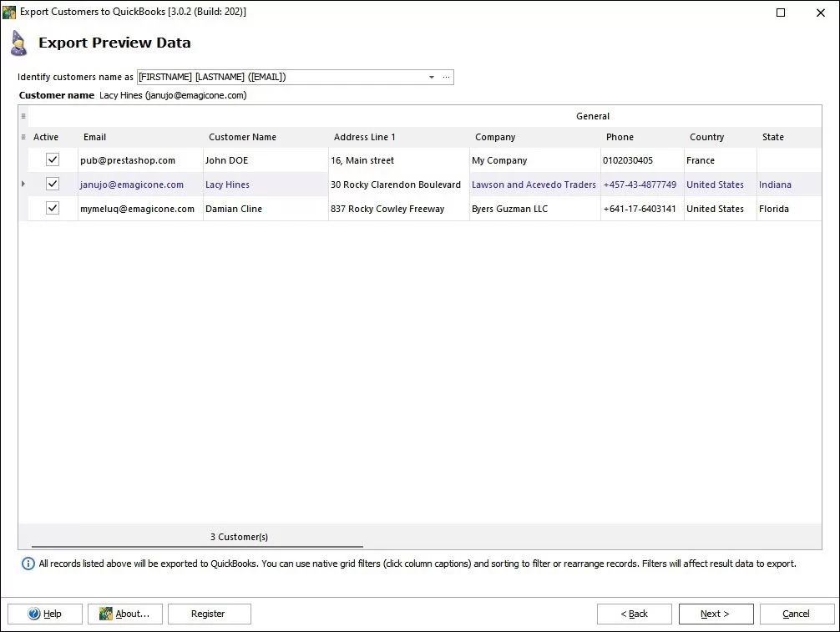Click the Email column caption to sort

(94, 137)
